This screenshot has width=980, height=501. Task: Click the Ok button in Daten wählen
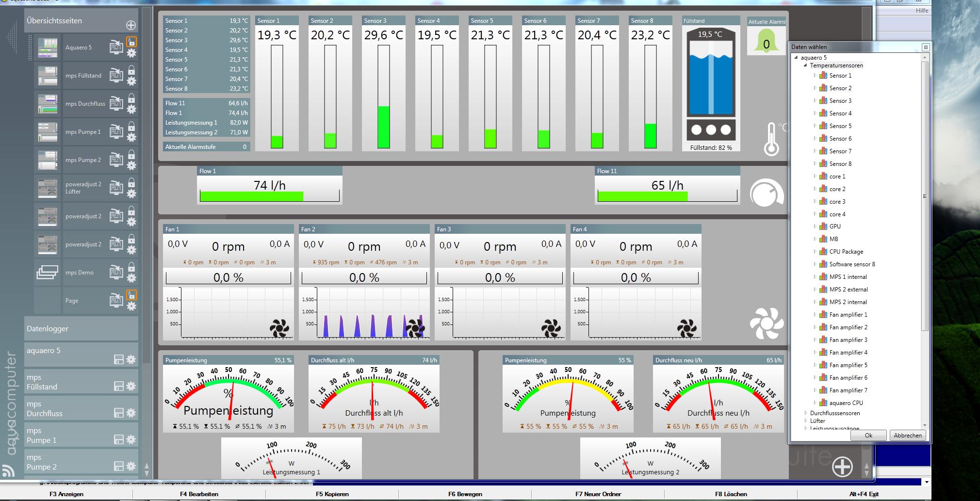[868, 436]
